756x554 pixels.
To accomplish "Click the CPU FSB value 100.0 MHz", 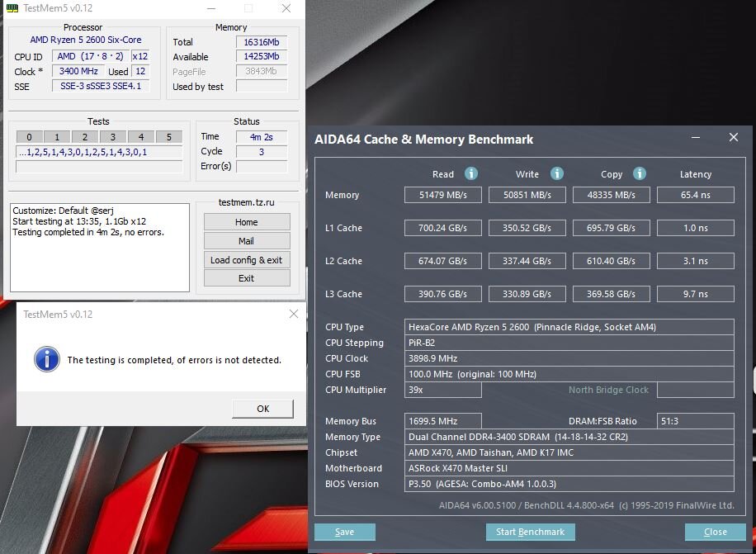I will coord(569,374).
